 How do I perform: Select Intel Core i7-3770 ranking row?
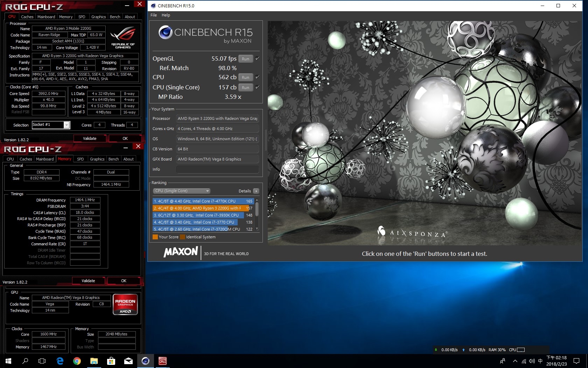[x=203, y=222]
